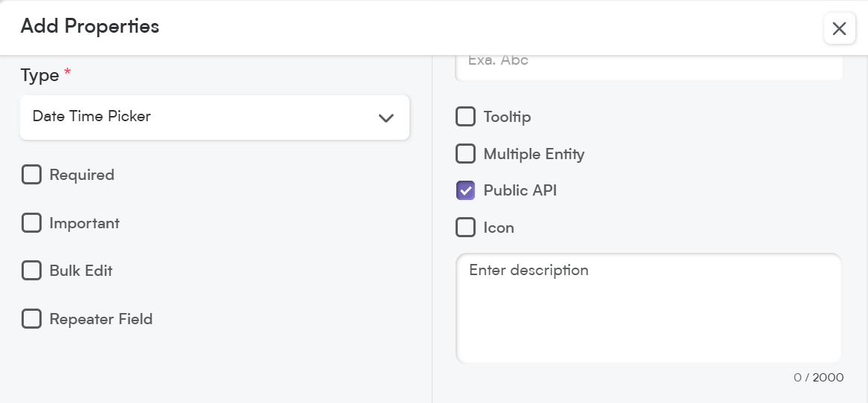868x403 pixels.
Task: Toggle the Icon checkbox
Action: pos(465,227)
